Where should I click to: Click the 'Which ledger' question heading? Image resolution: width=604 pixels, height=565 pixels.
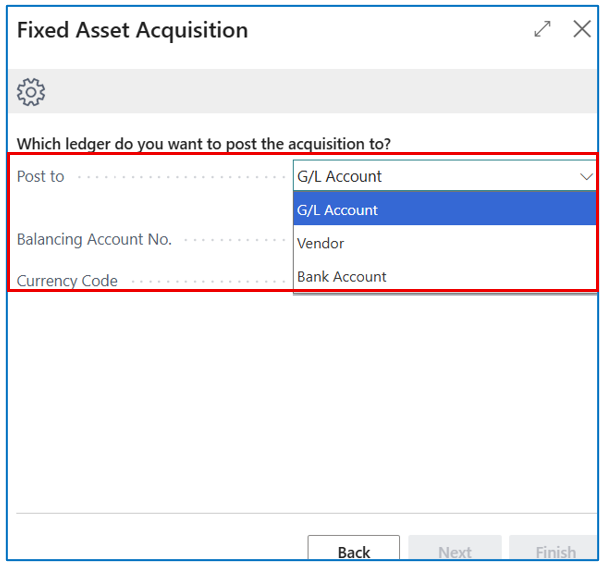204,144
